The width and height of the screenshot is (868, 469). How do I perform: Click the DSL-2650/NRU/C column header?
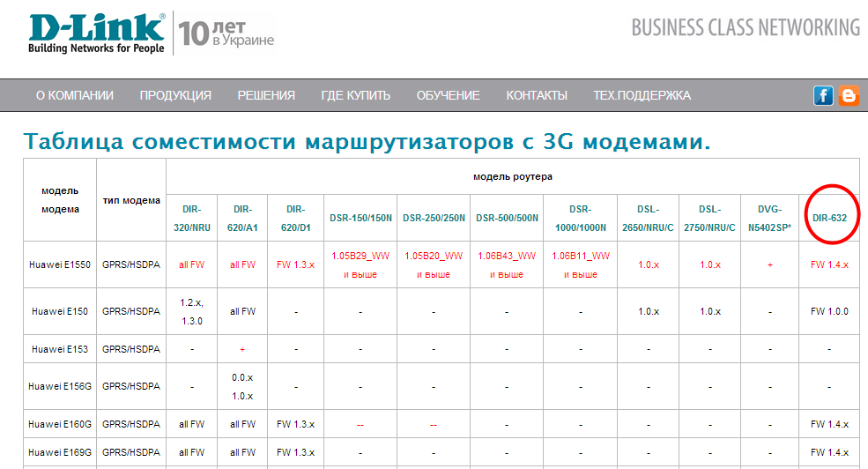point(649,218)
